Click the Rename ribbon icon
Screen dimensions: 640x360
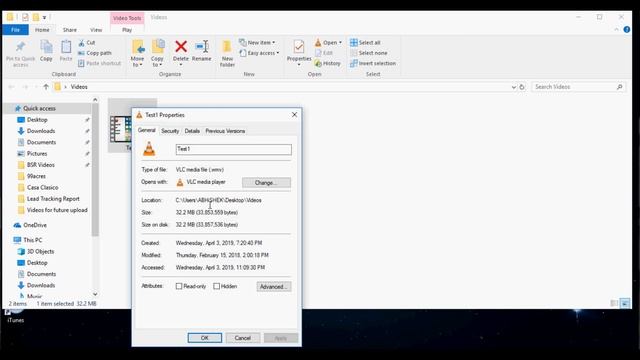click(x=202, y=51)
